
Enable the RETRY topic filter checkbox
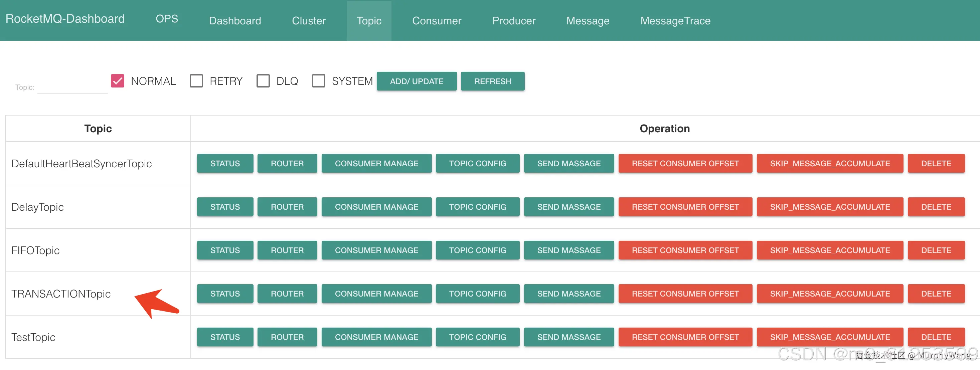[196, 81]
